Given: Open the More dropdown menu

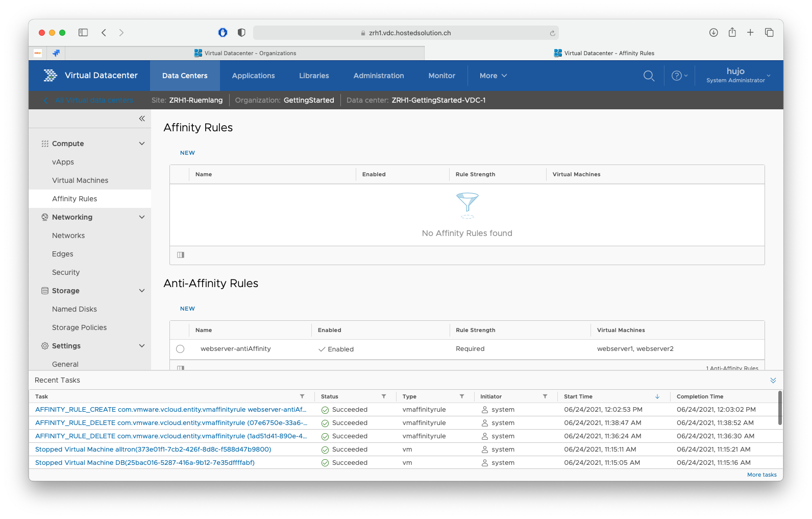Looking at the screenshot, I should coord(493,76).
